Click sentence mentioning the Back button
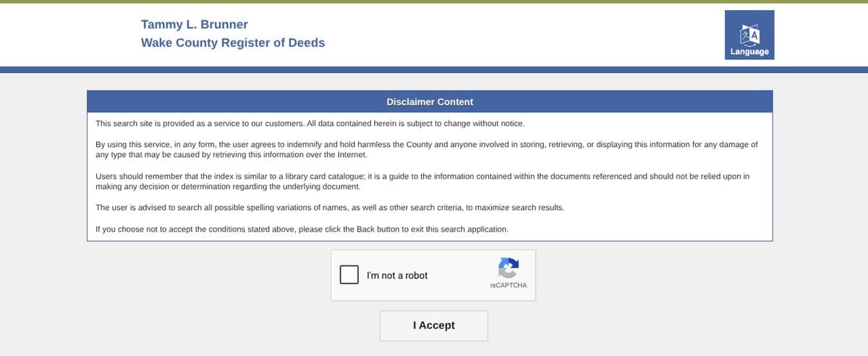Screen dimensions: 868x356 [302, 229]
